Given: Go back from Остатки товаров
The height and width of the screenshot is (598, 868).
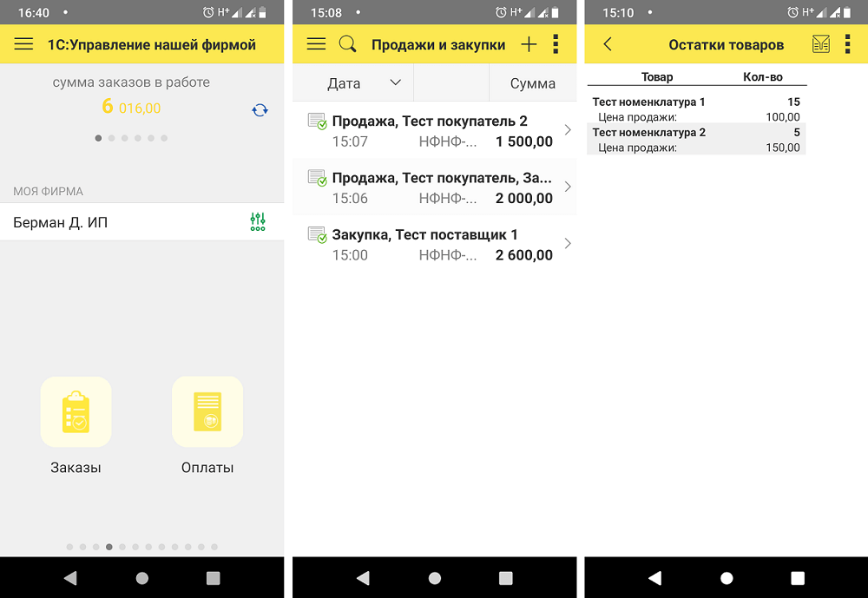Looking at the screenshot, I should [608, 43].
